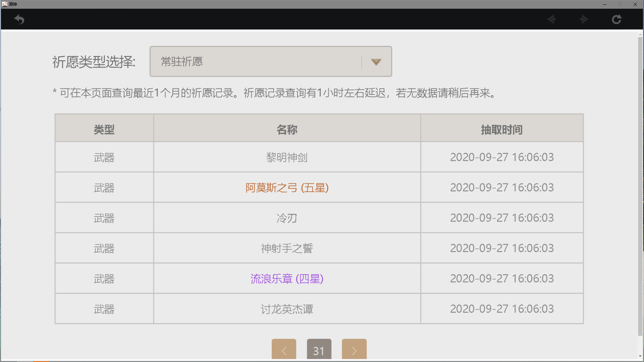Screen dimensions: 644x362
Task: Click the 名称 column header
Action: point(287,129)
